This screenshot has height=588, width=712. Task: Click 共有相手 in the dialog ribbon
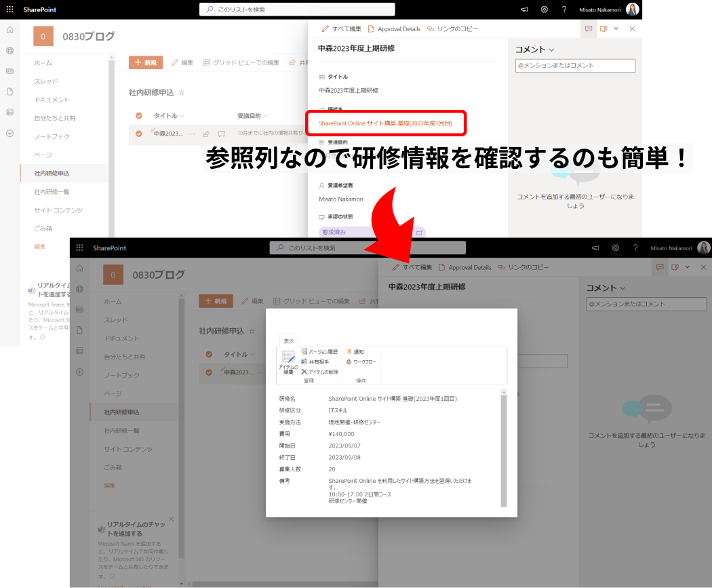coord(315,361)
